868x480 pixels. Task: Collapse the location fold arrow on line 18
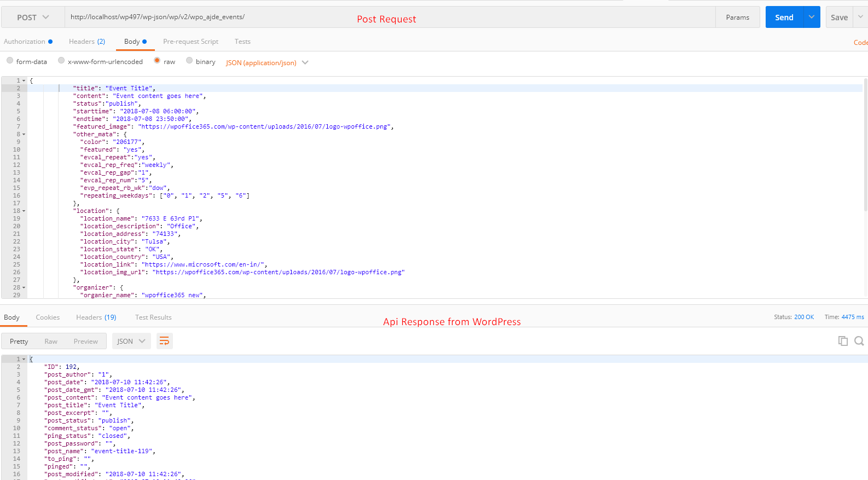click(x=24, y=211)
